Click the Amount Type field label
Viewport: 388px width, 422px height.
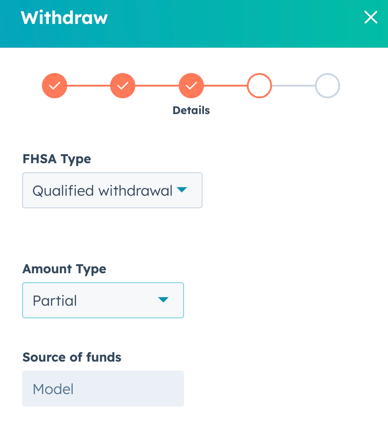point(64,269)
